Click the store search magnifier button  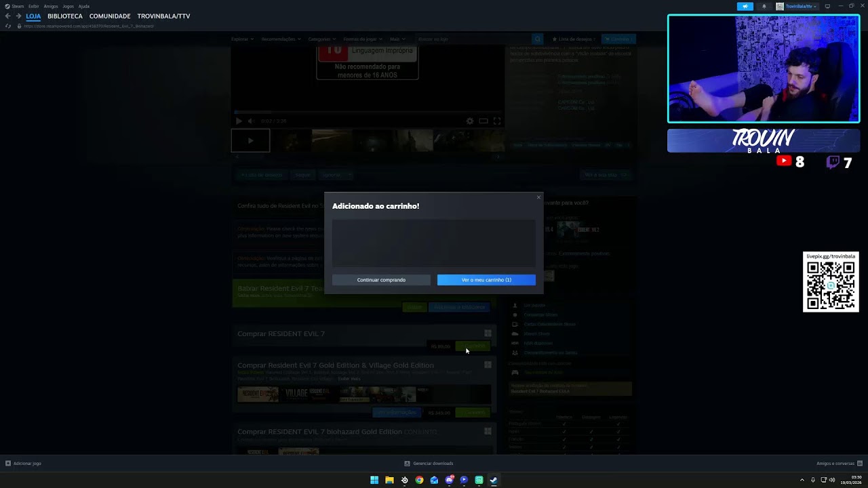point(538,39)
